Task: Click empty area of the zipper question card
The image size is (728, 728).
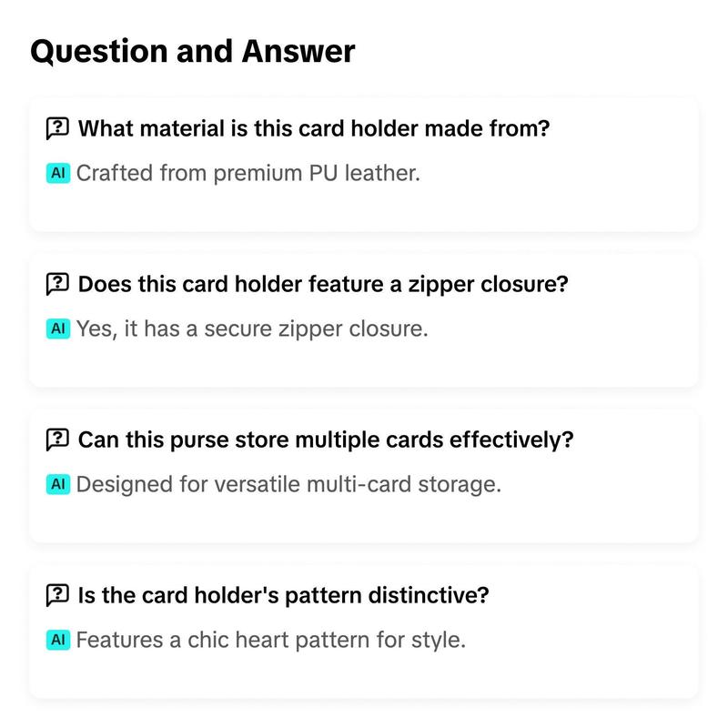Action: (603, 359)
